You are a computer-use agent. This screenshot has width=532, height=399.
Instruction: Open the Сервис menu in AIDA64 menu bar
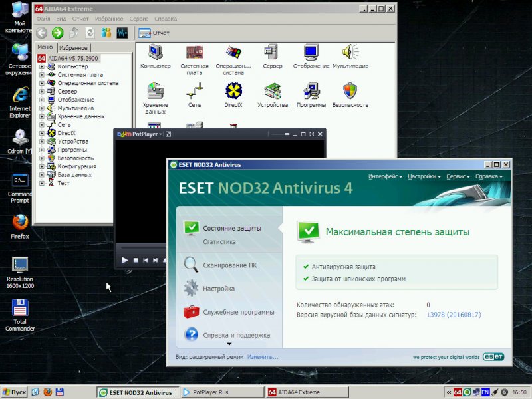(139, 19)
